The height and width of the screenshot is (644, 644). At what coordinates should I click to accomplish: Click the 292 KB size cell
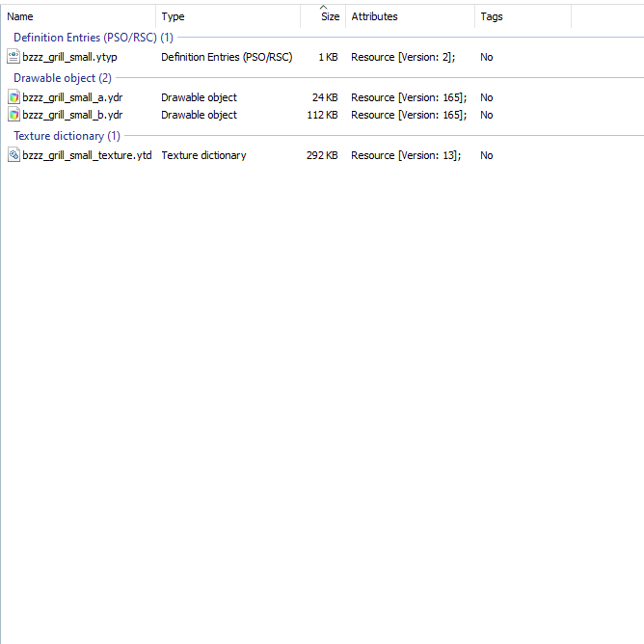click(322, 155)
